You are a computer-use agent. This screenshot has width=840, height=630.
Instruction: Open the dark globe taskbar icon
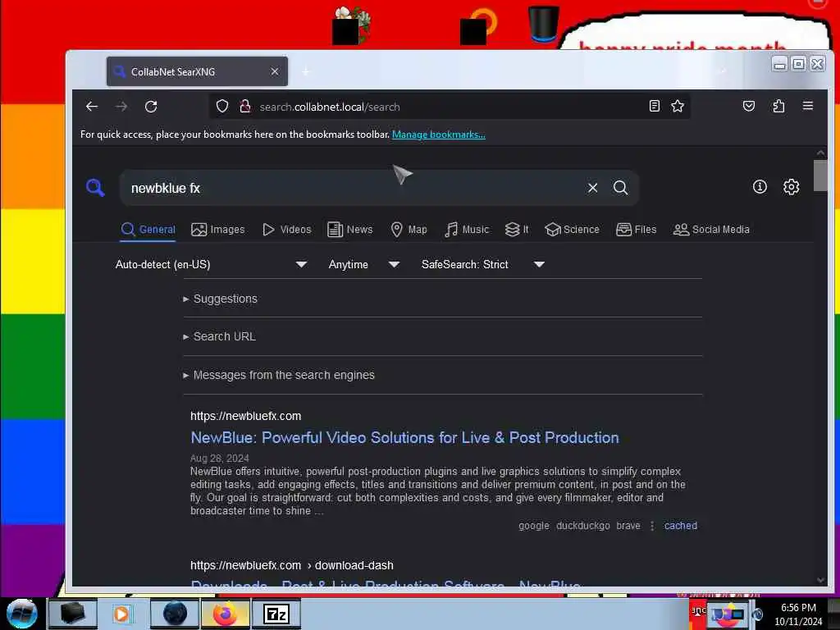click(175, 614)
